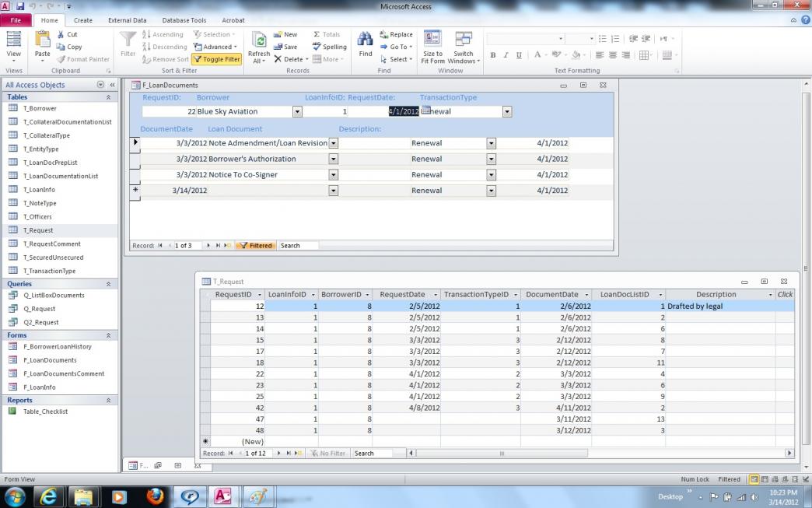
Task: Open the Filter funnel tool
Action: (x=128, y=44)
